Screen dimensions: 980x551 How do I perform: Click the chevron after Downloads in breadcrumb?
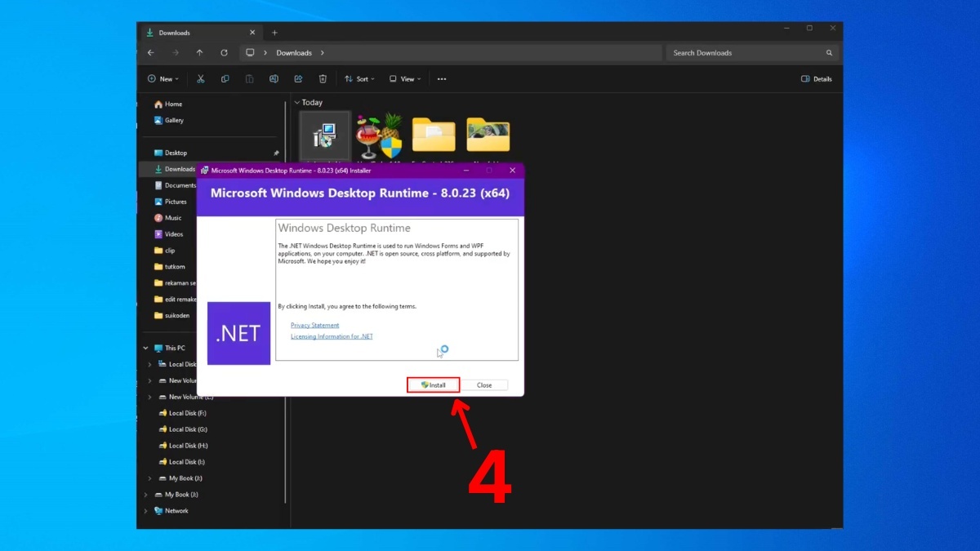(x=323, y=53)
